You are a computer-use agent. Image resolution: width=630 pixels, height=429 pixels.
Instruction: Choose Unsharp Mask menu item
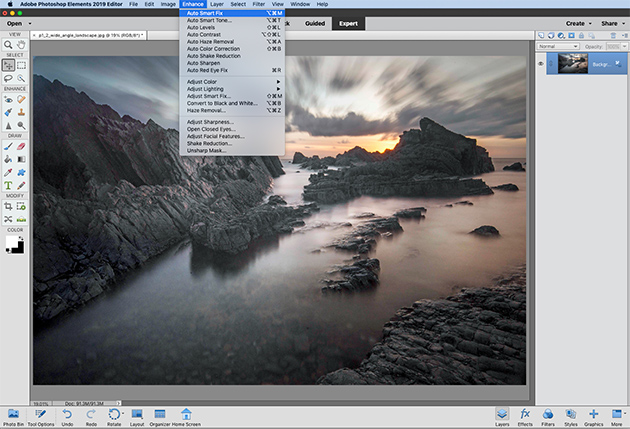click(232, 151)
